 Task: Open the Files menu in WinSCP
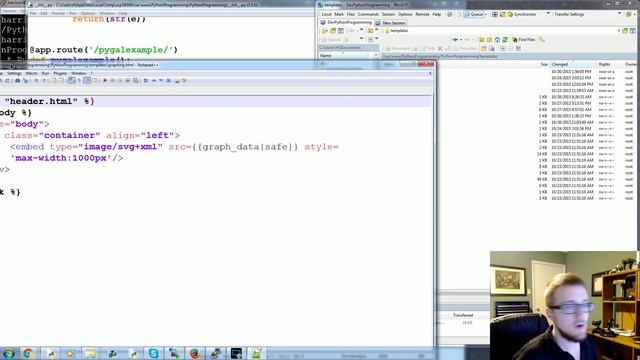[x=351, y=14]
